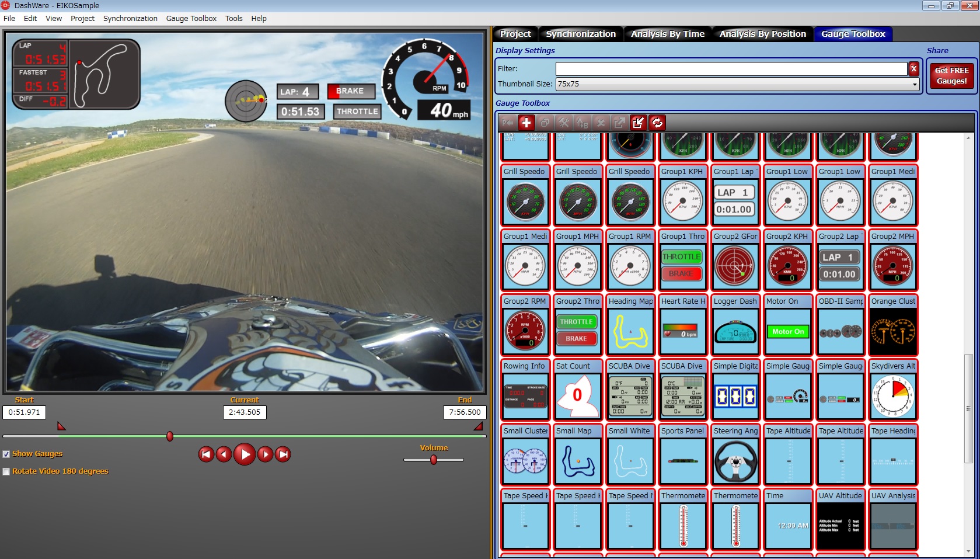Click the skip to end playback button

(283, 454)
